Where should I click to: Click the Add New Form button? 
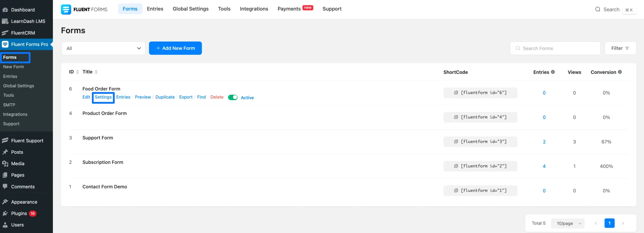coord(175,48)
